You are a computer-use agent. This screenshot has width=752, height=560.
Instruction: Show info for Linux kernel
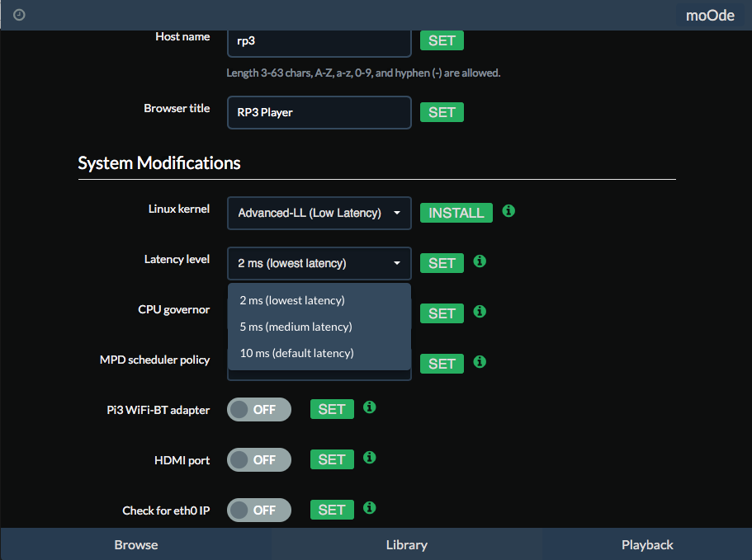(x=508, y=211)
